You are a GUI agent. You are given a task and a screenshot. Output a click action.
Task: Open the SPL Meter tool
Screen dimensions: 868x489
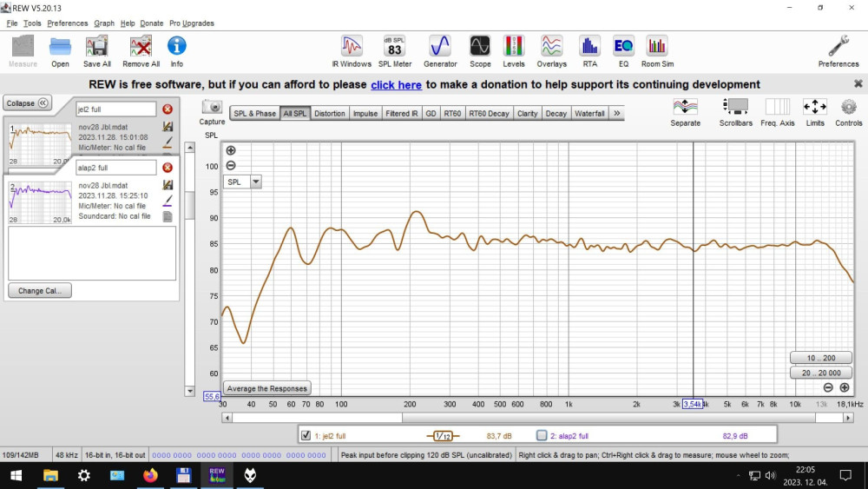(x=394, y=50)
